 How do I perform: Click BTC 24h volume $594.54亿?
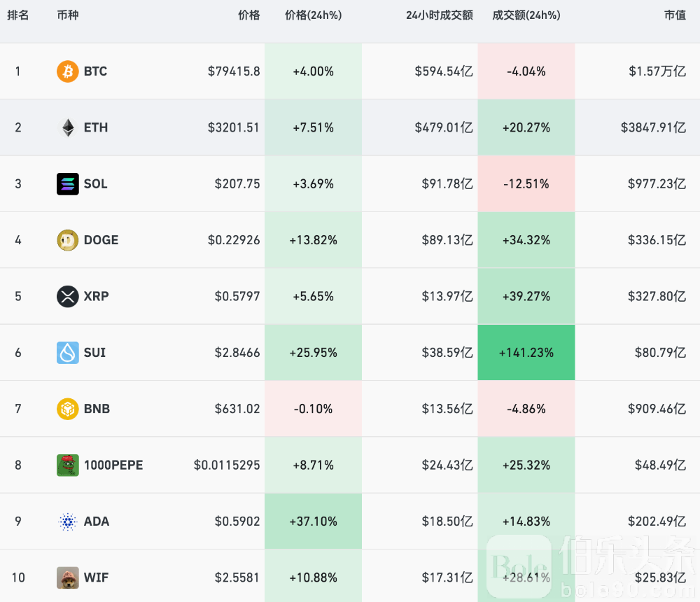coord(444,71)
